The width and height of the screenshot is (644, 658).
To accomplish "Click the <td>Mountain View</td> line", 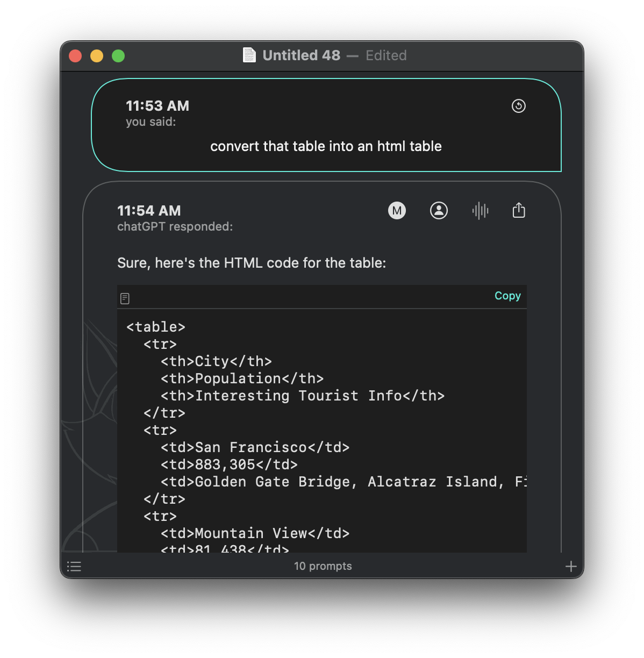I will (255, 533).
